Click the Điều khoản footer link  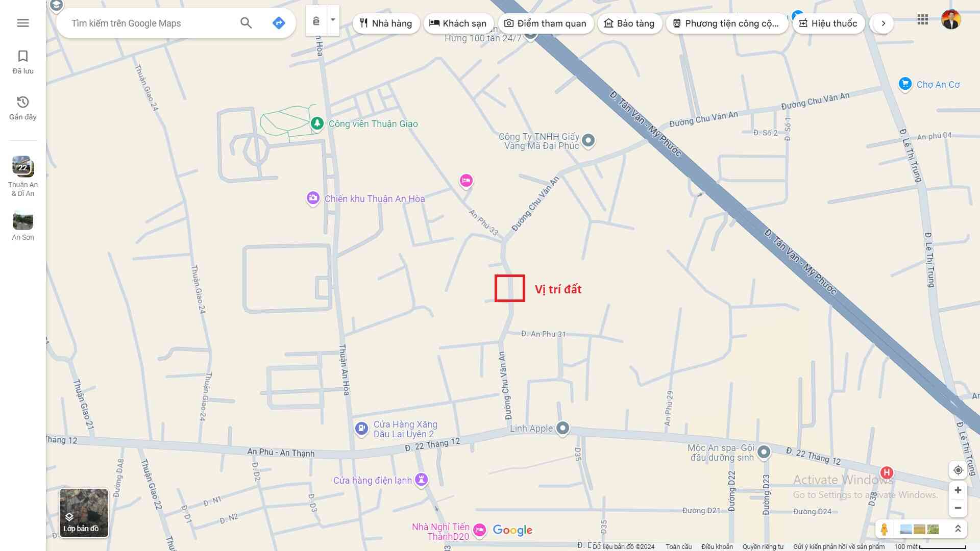tap(717, 546)
